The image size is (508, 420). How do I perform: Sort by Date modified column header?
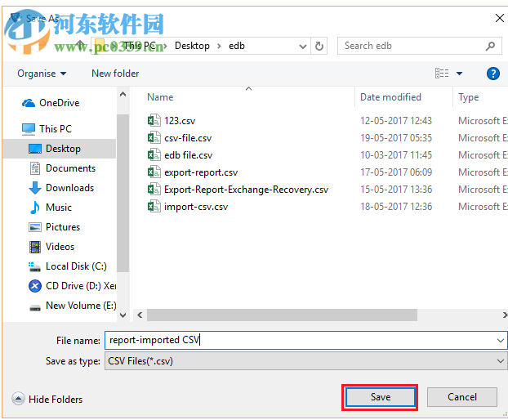tap(390, 97)
